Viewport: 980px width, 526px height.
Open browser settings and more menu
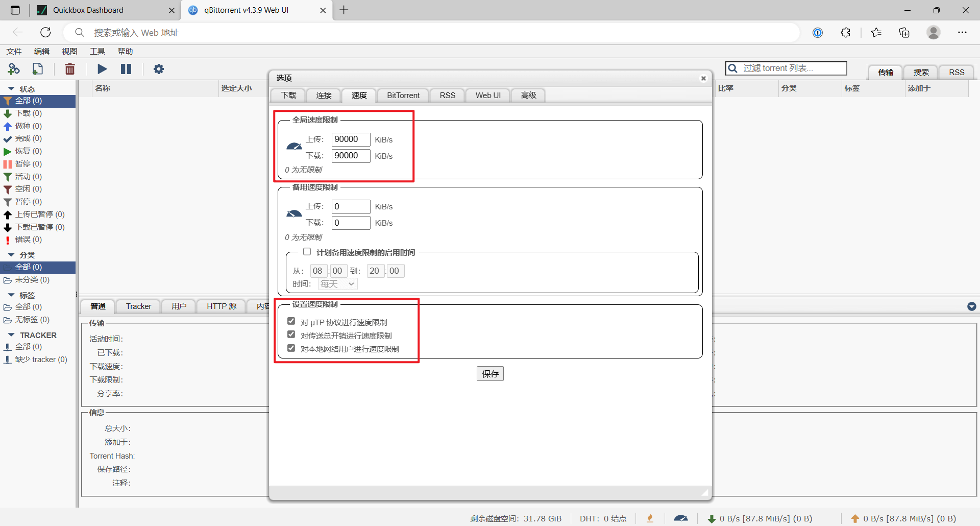(962, 33)
